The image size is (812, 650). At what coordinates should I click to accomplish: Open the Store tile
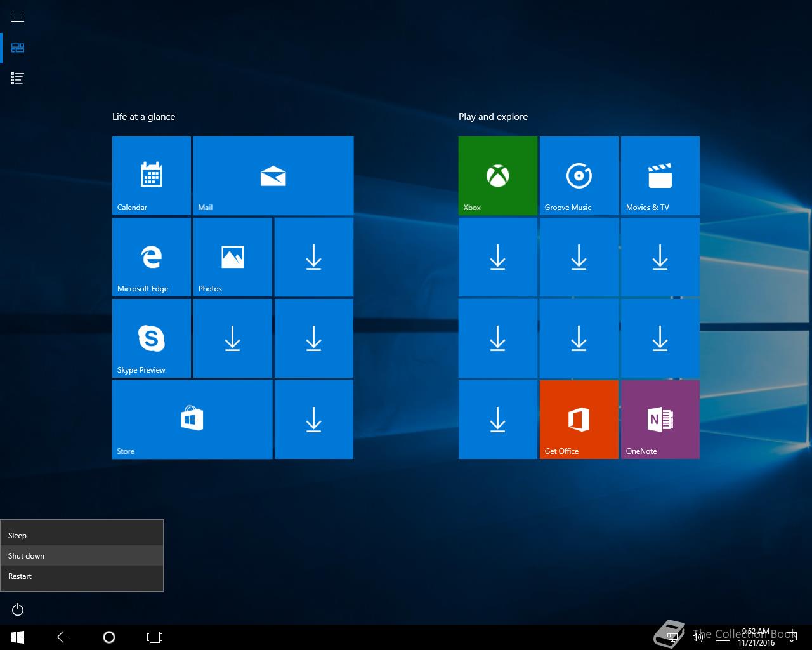192,420
